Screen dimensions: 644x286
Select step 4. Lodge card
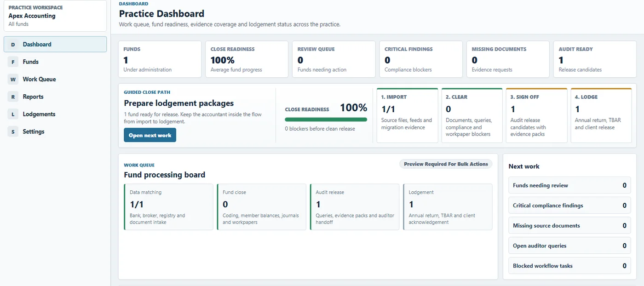(601, 115)
